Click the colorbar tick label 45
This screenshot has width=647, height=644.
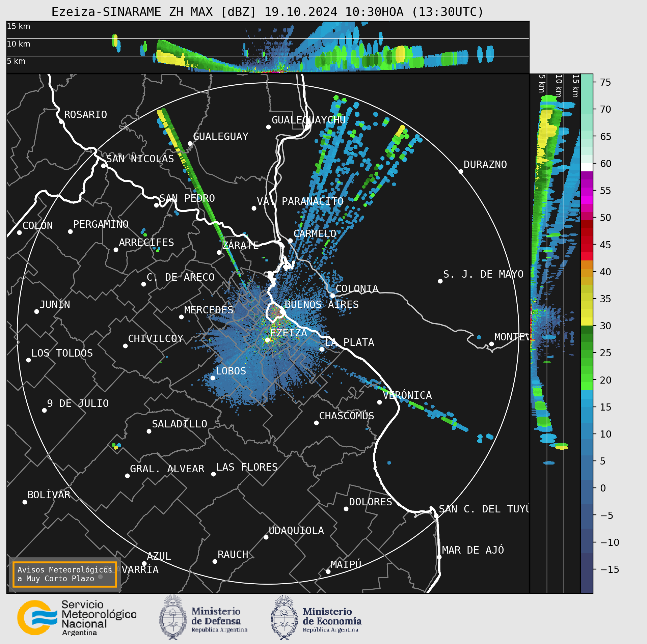click(605, 245)
